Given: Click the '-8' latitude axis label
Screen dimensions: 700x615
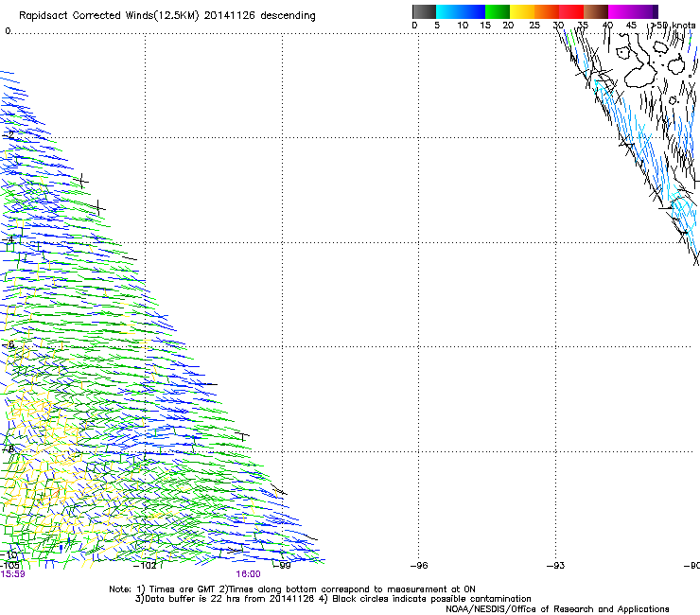Looking at the screenshot, I should [9, 448].
